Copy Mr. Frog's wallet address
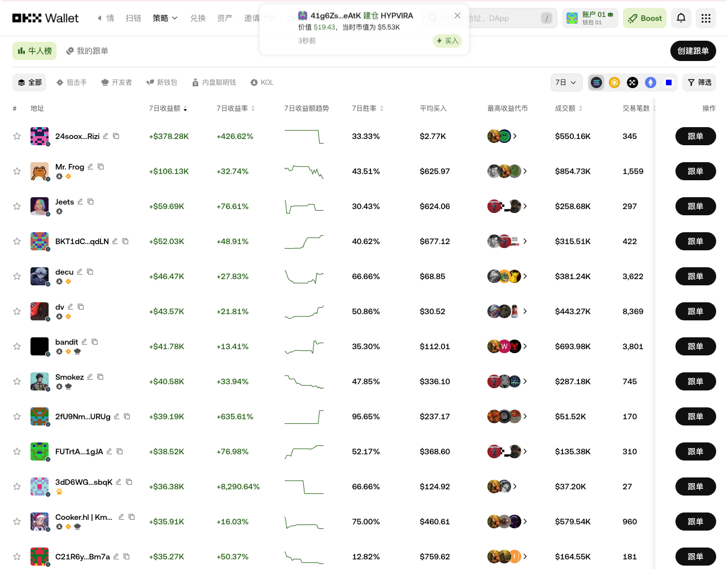728x569 pixels. click(102, 166)
